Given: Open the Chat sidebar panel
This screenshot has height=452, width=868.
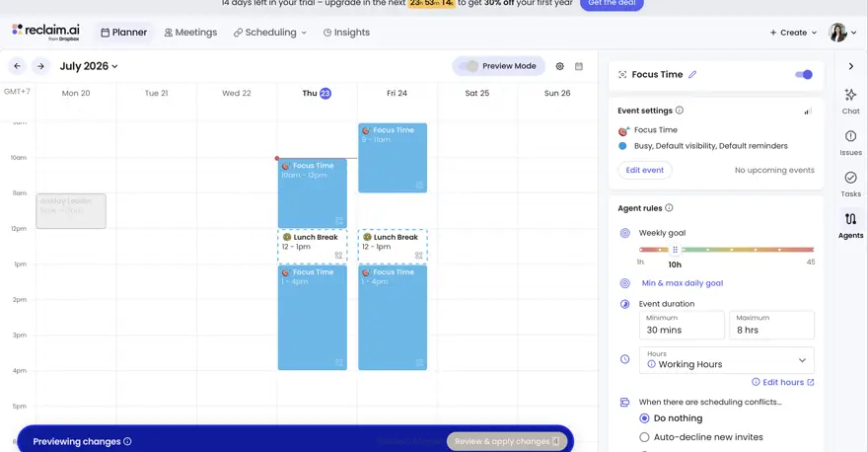Looking at the screenshot, I should tap(850, 101).
